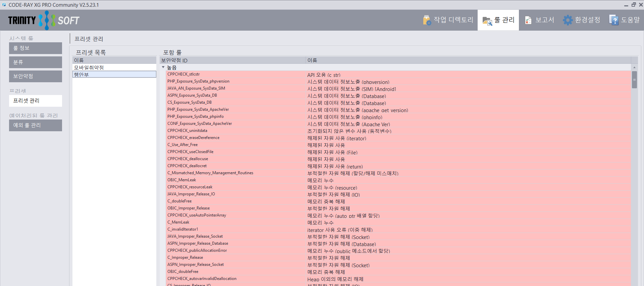This screenshot has height=286, width=644.
Task: Collapse the 높음 severity group
Action: [x=163, y=67]
